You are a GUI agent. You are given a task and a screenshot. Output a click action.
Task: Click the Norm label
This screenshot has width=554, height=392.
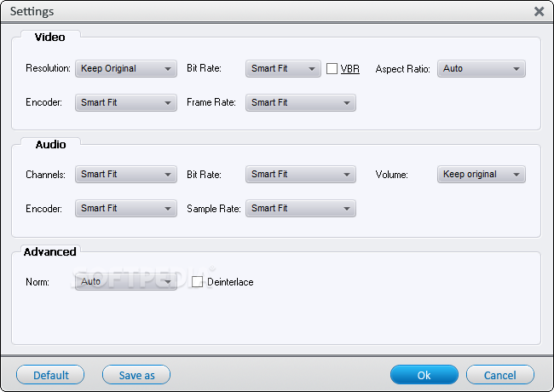[x=38, y=282]
